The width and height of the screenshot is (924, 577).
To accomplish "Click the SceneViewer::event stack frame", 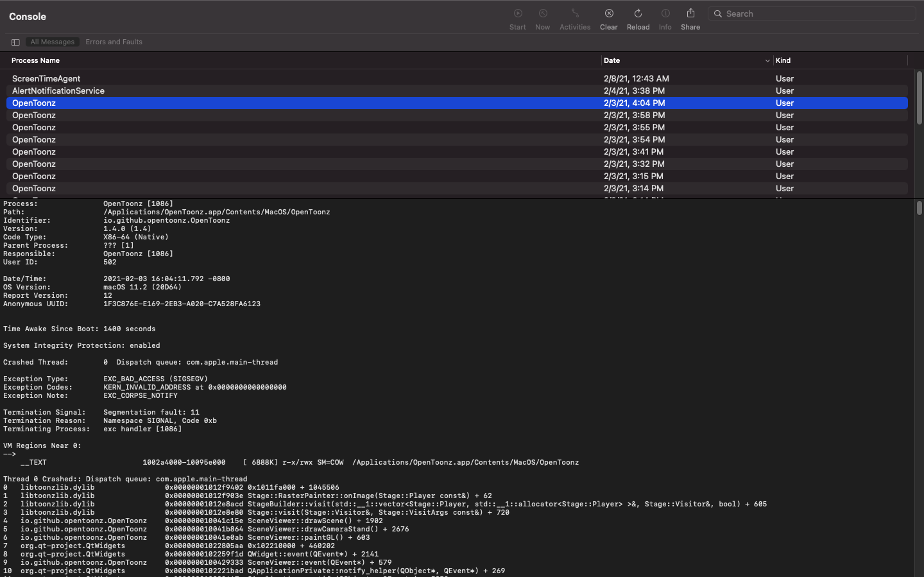I will click(198, 563).
